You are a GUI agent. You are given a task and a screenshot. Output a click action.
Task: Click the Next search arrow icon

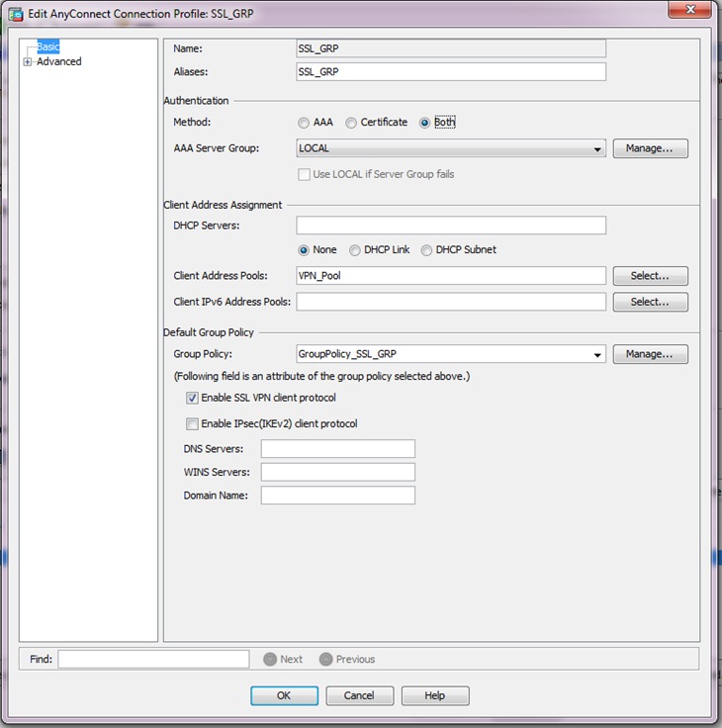[270, 659]
